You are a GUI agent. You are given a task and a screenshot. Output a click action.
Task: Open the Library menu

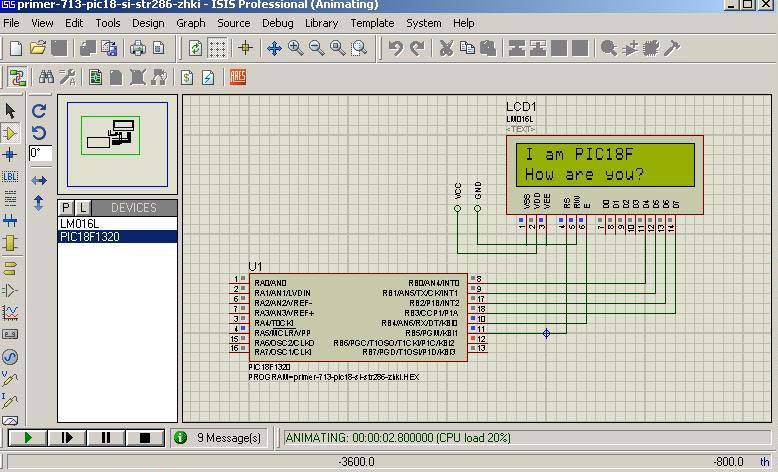[x=321, y=22]
